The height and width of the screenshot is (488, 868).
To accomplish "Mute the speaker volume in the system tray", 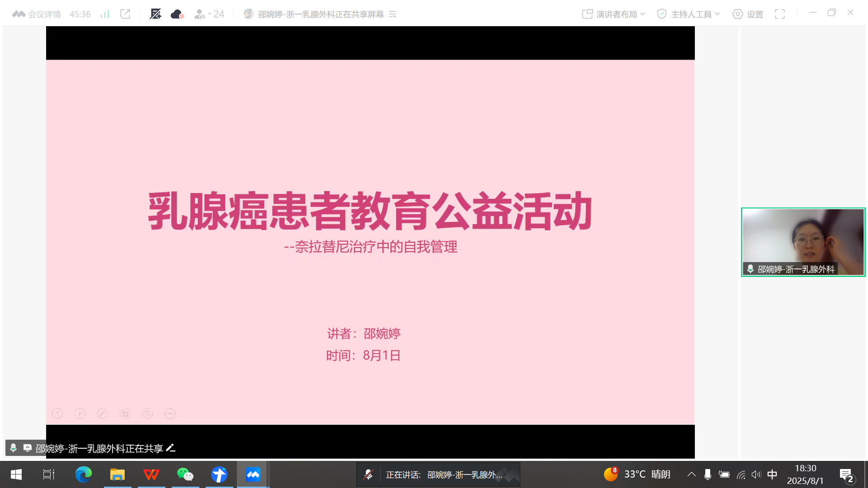I will pyautogui.click(x=756, y=474).
